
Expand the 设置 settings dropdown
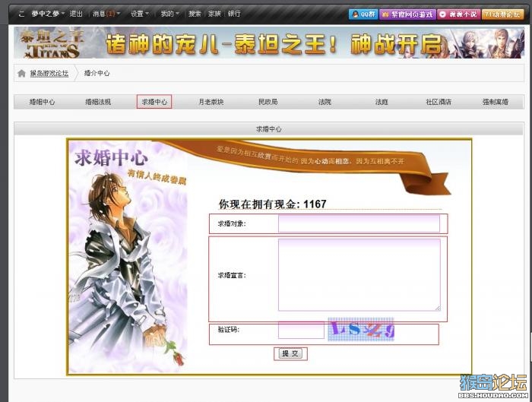click(139, 14)
